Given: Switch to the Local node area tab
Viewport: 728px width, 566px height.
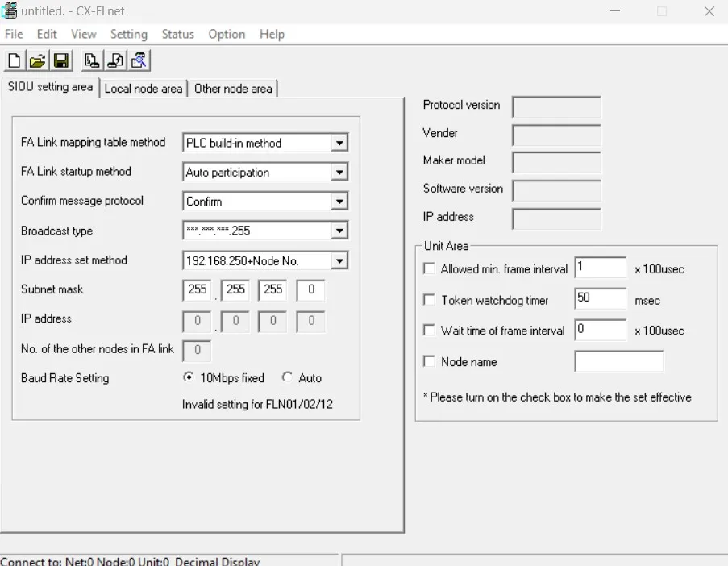Looking at the screenshot, I should pos(144,89).
